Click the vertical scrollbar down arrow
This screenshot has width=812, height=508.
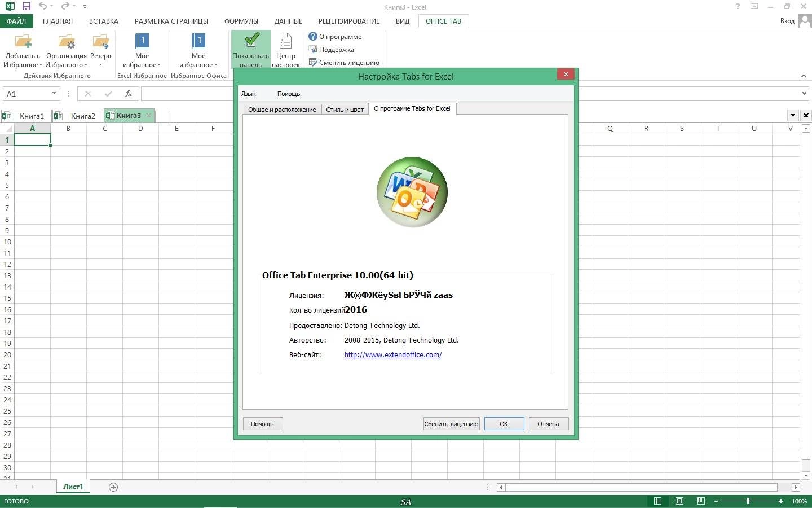[806, 475]
